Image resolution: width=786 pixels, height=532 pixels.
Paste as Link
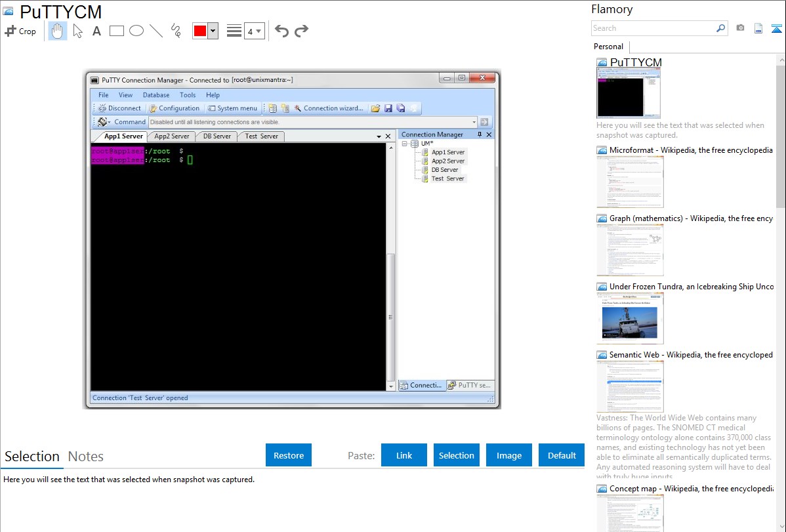pos(404,455)
